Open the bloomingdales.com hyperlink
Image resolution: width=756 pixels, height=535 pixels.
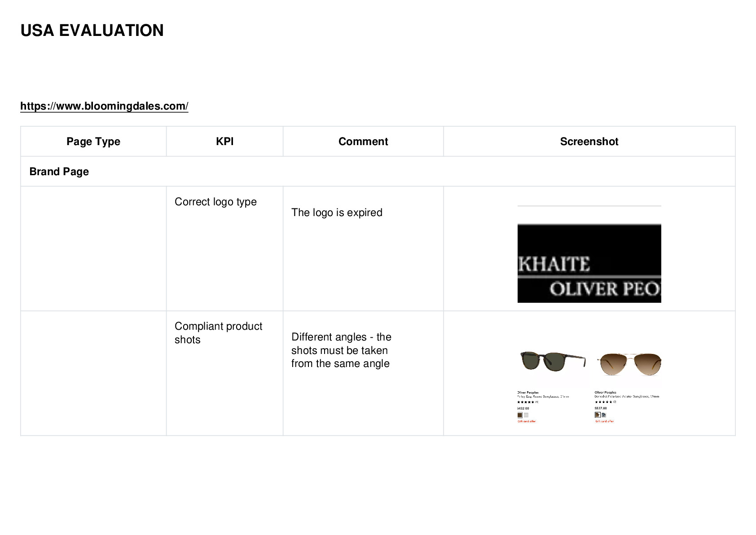104,106
